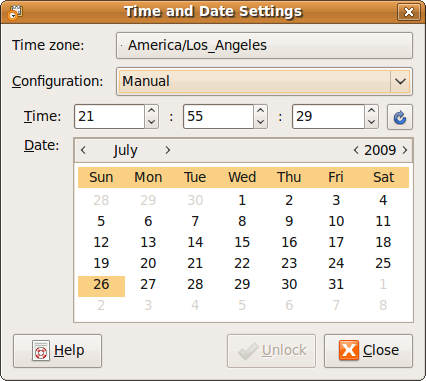Image resolution: width=426 pixels, height=381 pixels.
Task: Decrement the minutes spinner down arrow
Action: tap(260, 122)
